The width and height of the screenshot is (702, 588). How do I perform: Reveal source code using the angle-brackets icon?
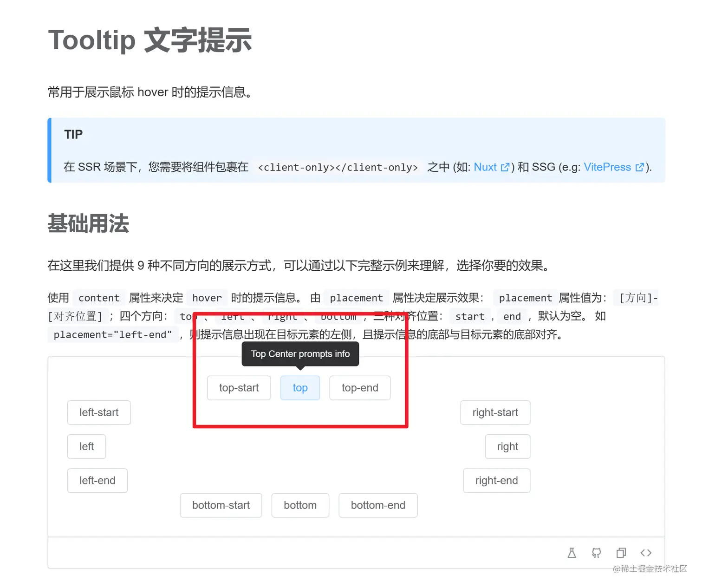646,553
